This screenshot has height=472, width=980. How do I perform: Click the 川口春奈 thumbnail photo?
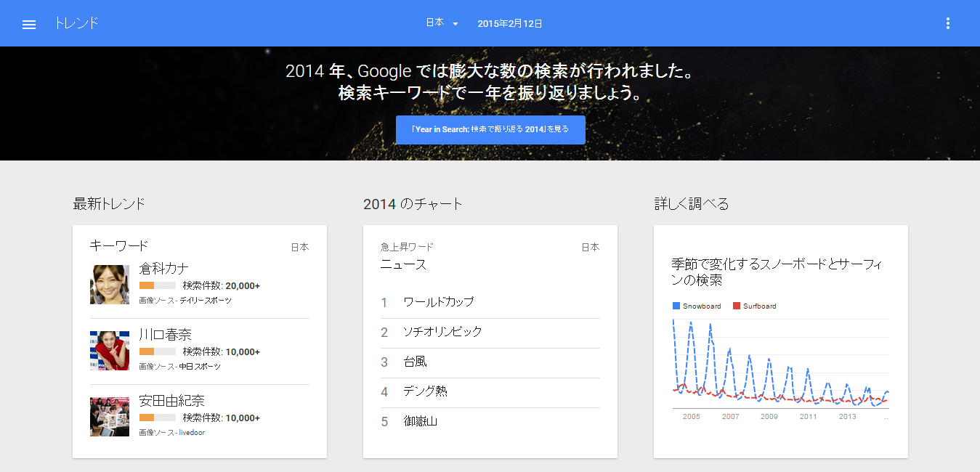click(x=110, y=351)
